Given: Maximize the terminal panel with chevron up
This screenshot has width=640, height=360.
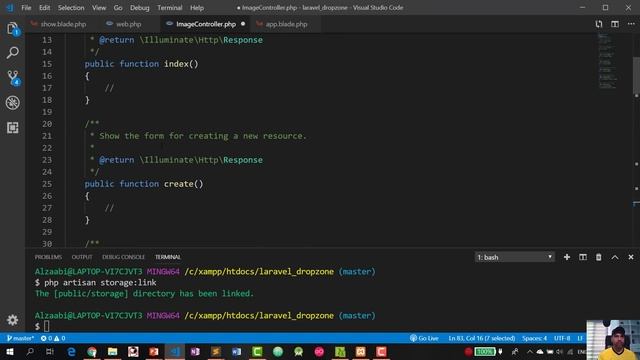Looking at the screenshot, I should tap(615, 257).
